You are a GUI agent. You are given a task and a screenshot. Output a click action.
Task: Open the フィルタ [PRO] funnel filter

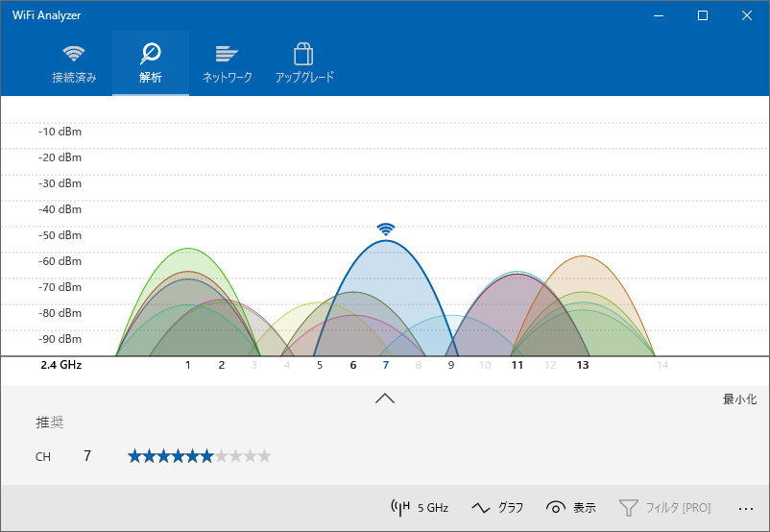pos(664,507)
